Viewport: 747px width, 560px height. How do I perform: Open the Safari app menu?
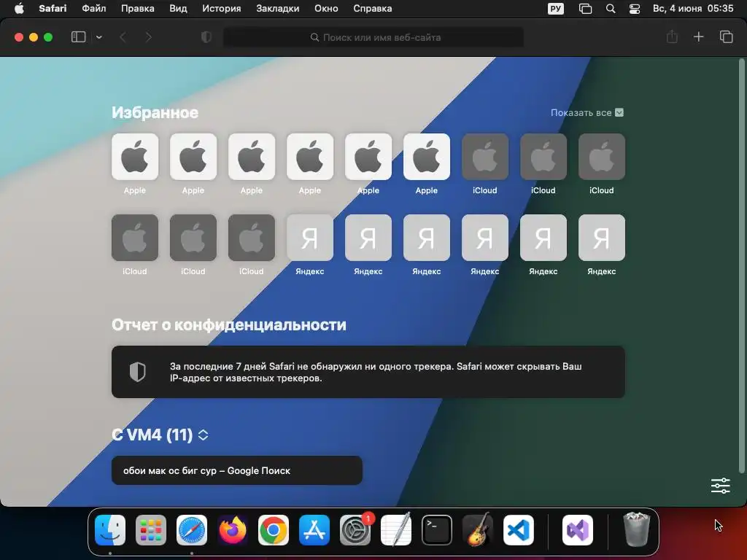click(x=53, y=9)
